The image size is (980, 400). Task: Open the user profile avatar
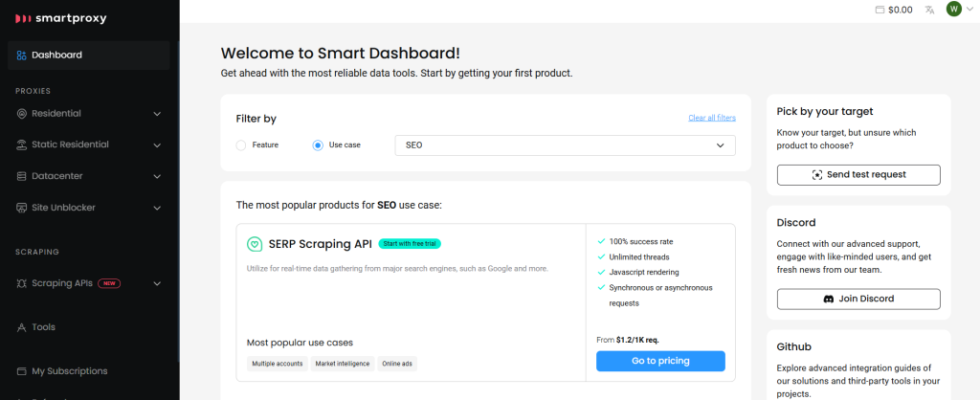(x=953, y=10)
